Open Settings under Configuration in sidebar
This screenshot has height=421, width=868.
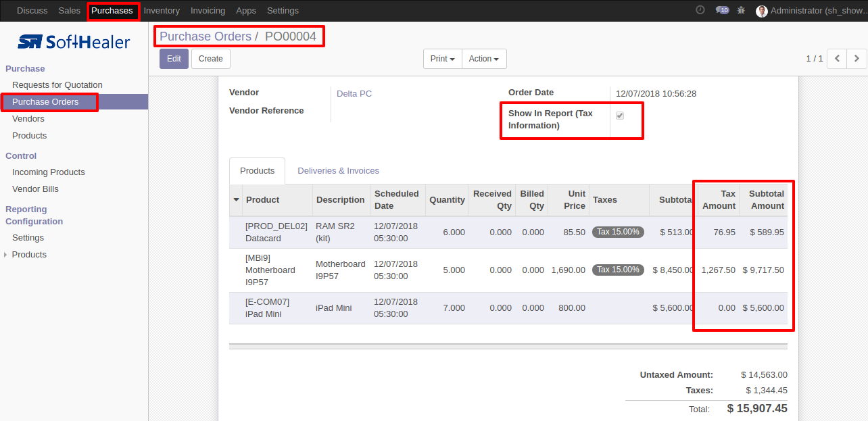click(x=28, y=238)
